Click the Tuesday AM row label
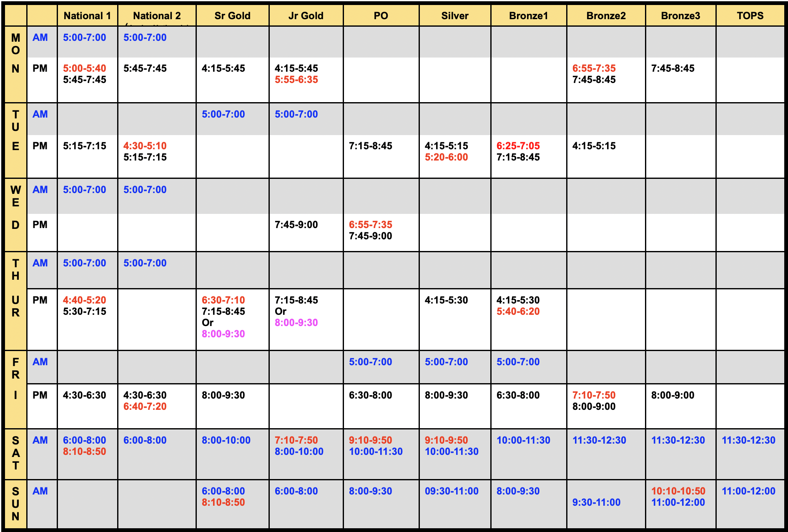 click(x=40, y=114)
